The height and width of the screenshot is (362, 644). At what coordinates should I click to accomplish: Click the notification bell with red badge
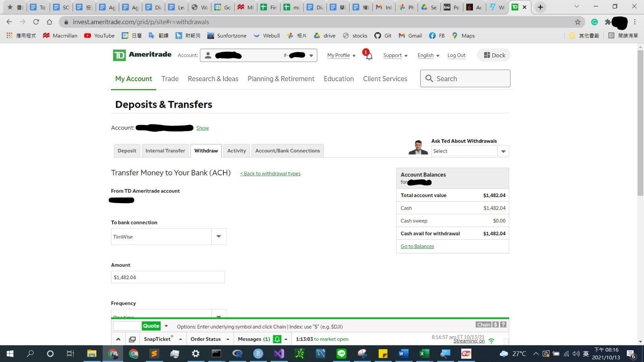pyautogui.click(x=368, y=55)
